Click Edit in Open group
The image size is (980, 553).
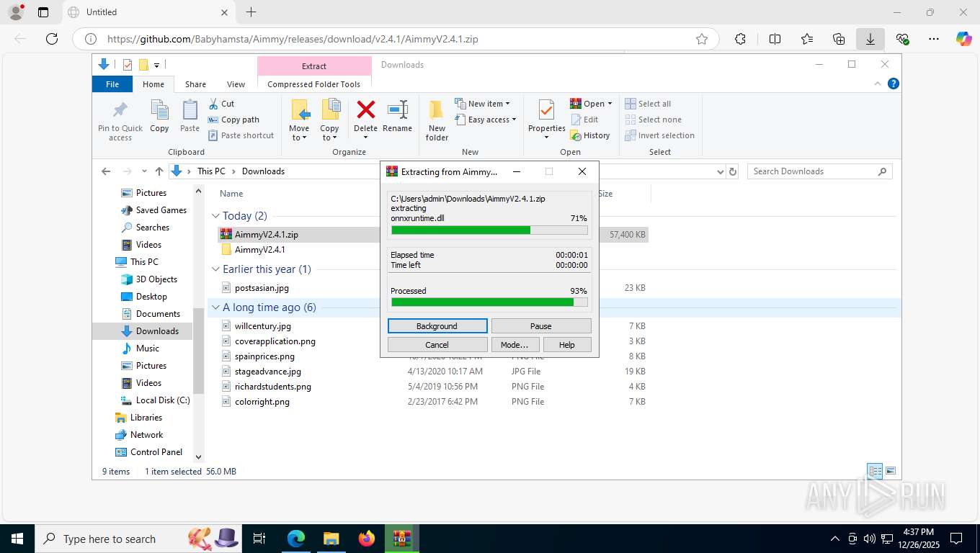pyautogui.click(x=584, y=120)
